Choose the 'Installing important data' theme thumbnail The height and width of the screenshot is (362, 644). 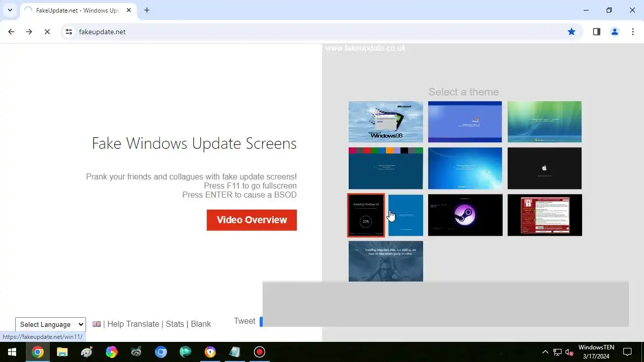(386, 261)
